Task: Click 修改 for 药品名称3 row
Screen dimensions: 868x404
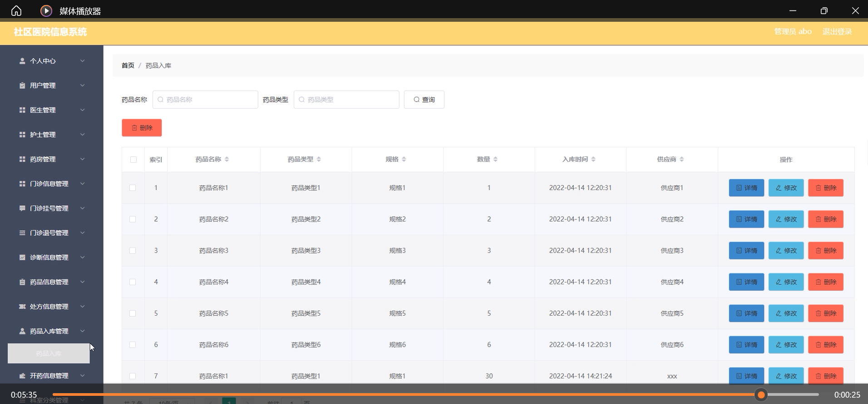Action: (x=786, y=250)
